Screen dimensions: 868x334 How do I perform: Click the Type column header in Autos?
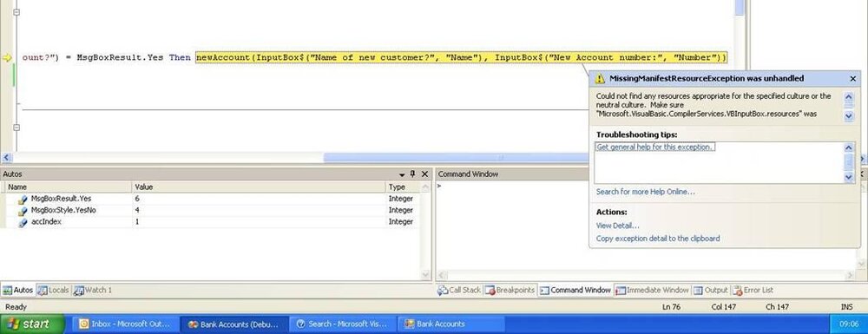click(403, 187)
